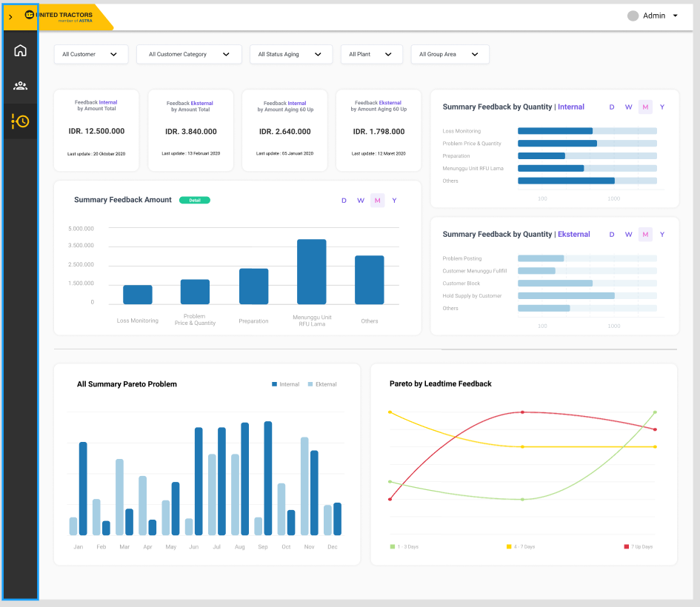
Task: Select the aging history clock icon
Action: (20, 121)
